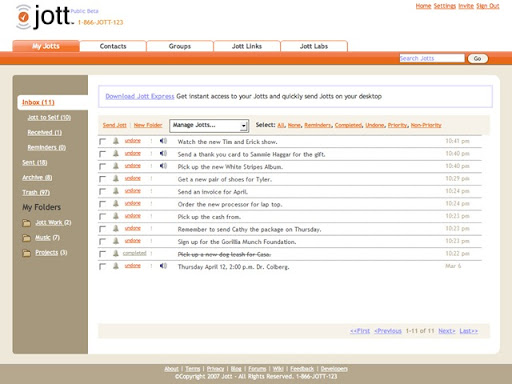512x384 pixels.
Task: Select the checkbox for Order the new processor jott
Action: 102,204
